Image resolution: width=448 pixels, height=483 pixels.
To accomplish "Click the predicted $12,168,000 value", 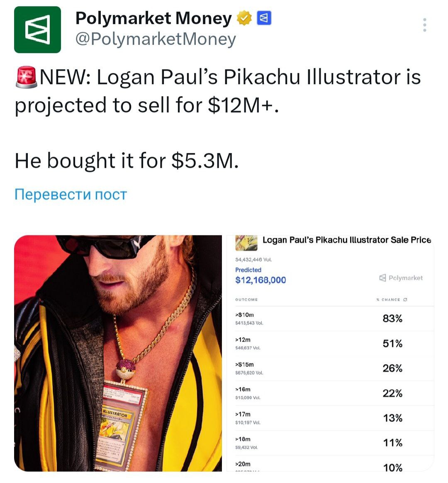I will 261,280.
